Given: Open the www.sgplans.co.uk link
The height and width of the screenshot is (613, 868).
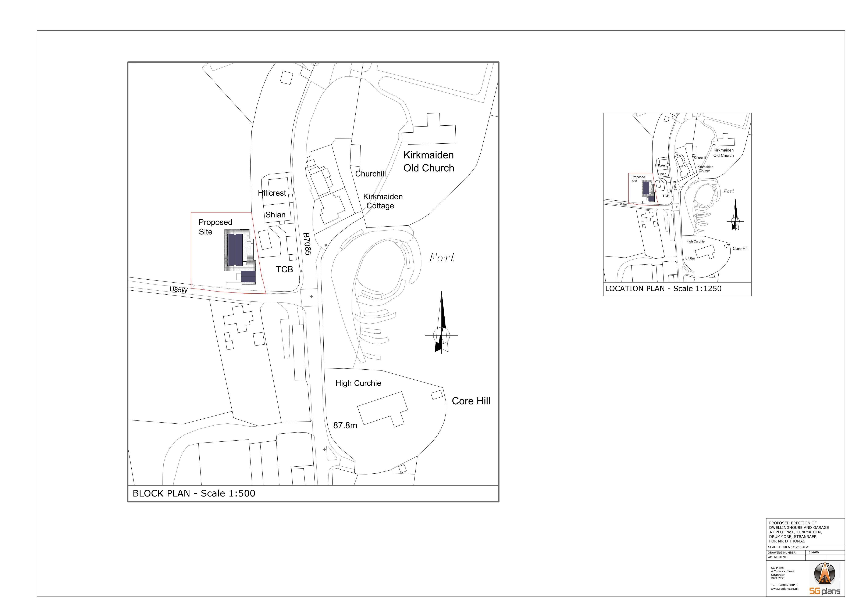Looking at the screenshot, I should tap(785, 589).
